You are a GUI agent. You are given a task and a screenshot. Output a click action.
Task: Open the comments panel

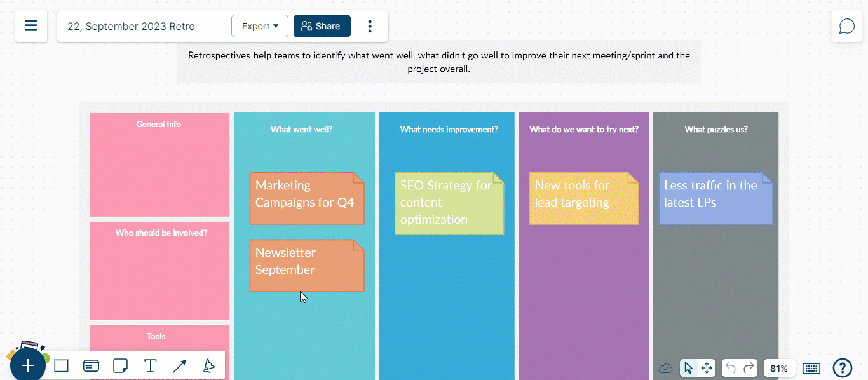click(846, 26)
